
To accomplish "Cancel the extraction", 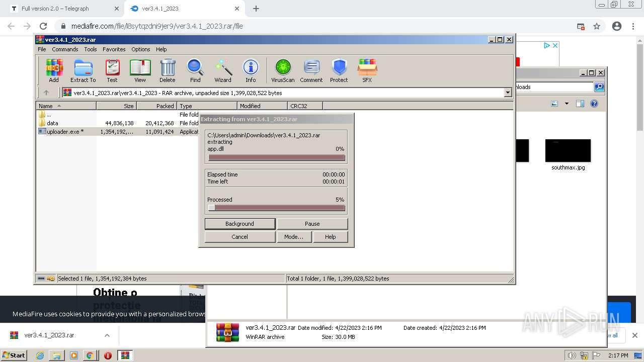I will pos(240,237).
